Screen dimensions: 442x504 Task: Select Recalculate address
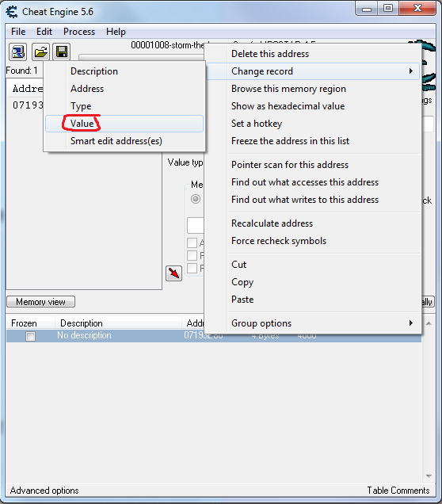tap(313, 223)
